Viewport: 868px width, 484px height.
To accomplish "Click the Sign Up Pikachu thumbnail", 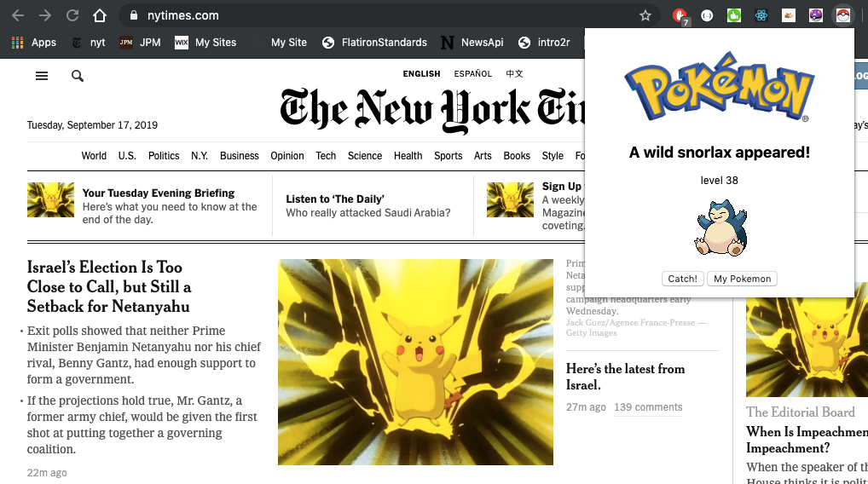I will click(x=510, y=199).
